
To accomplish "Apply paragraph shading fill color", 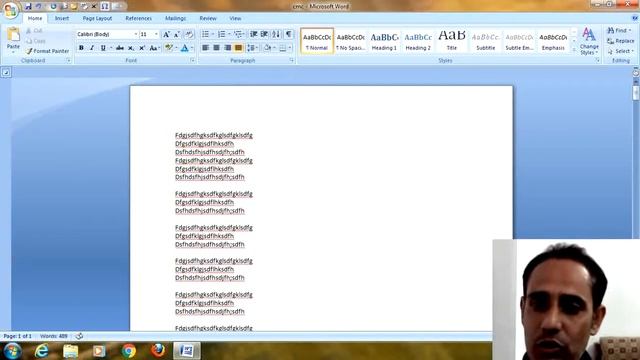I will 268,48.
